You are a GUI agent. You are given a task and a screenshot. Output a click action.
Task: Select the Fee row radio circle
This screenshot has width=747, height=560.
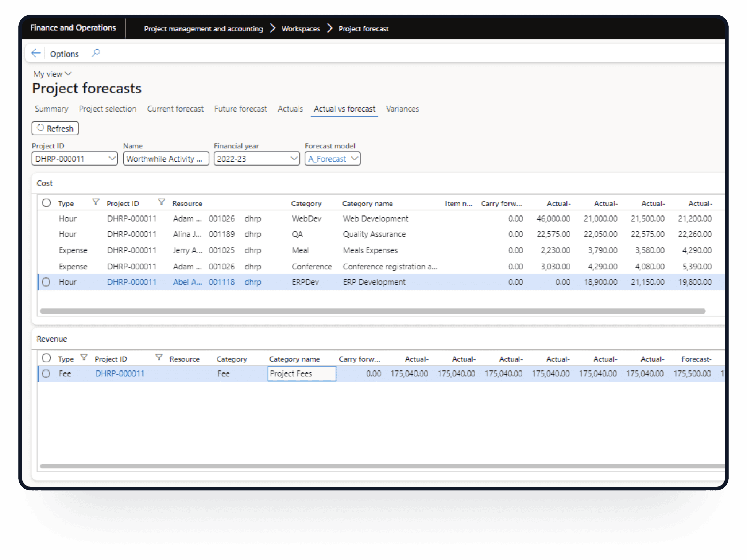(46, 374)
